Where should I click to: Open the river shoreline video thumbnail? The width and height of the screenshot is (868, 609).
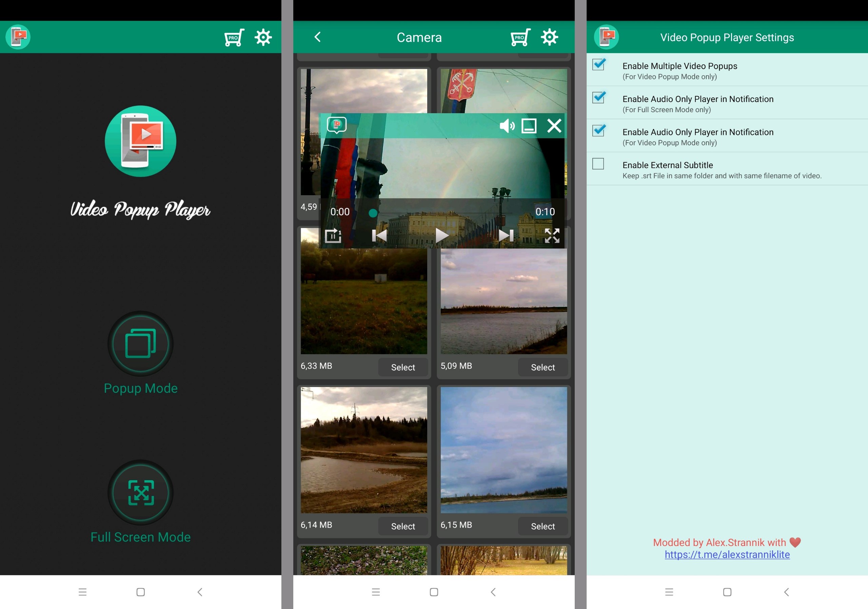tap(504, 301)
